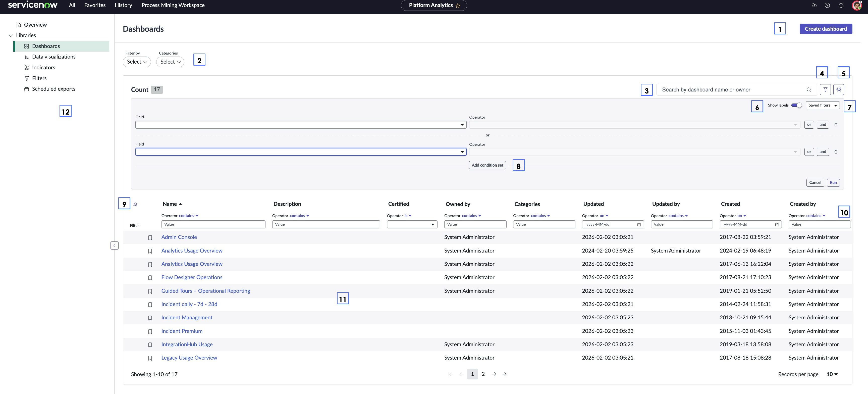
Task: Jump to the last page arrow
Action: tap(505, 374)
